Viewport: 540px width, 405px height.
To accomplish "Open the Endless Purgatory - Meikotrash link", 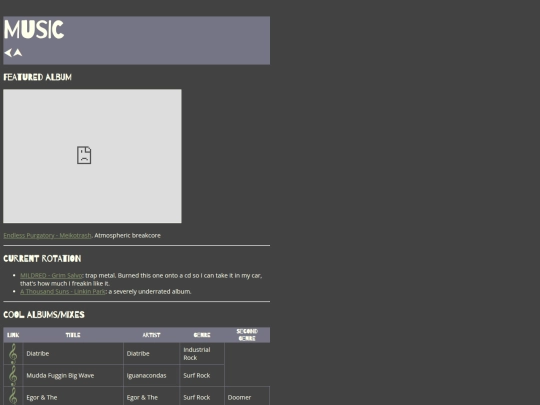I will [48, 236].
